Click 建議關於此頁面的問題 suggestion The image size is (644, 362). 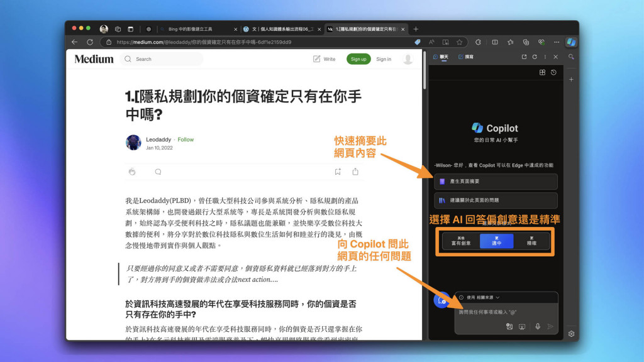[x=496, y=200]
